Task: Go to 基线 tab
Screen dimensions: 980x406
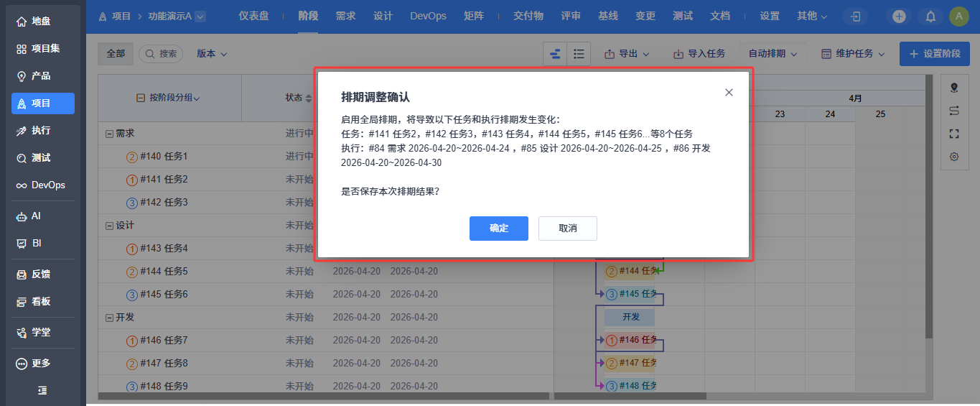Action: pos(608,16)
